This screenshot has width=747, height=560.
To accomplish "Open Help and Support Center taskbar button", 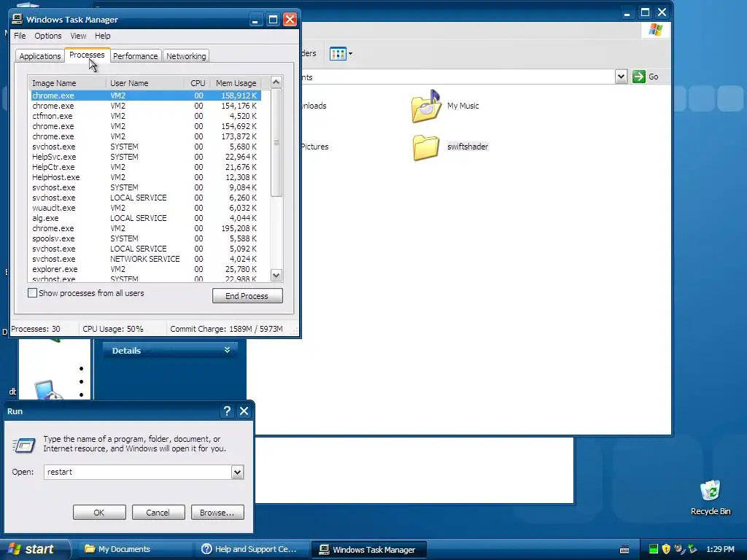I will [252, 549].
